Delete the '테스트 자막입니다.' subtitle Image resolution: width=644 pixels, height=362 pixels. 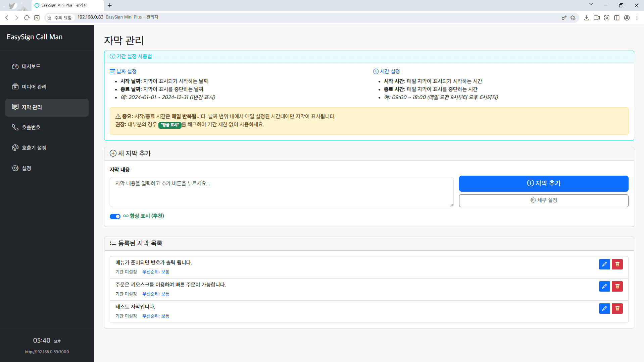coord(617,308)
